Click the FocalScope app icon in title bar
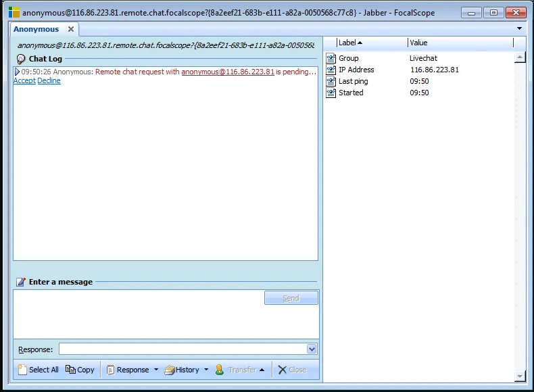 pos(14,13)
